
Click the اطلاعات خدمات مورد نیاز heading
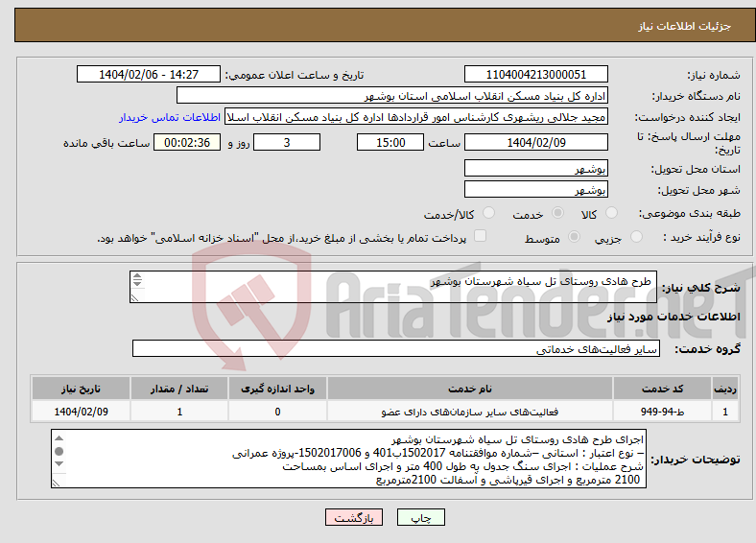[x=673, y=317]
